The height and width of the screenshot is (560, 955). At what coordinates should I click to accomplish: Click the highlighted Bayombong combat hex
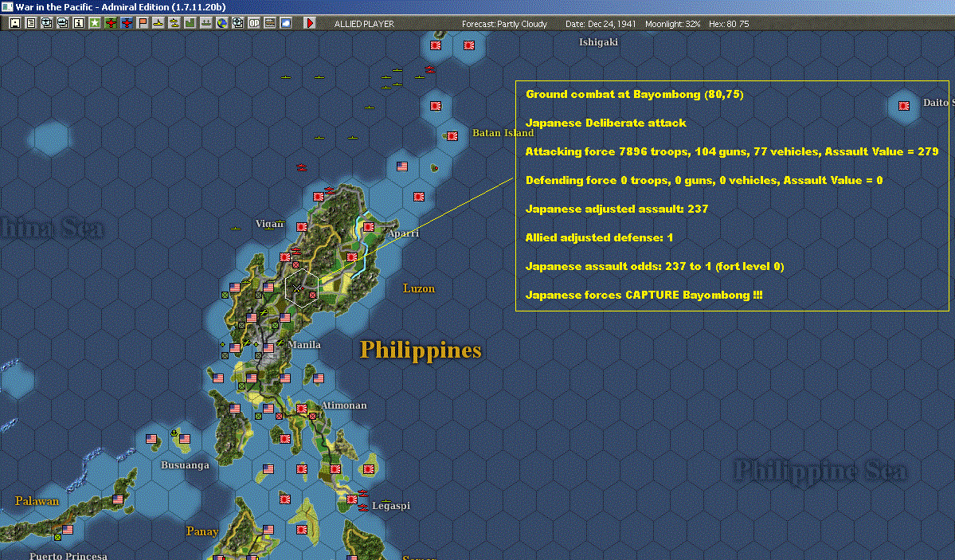tap(302, 288)
